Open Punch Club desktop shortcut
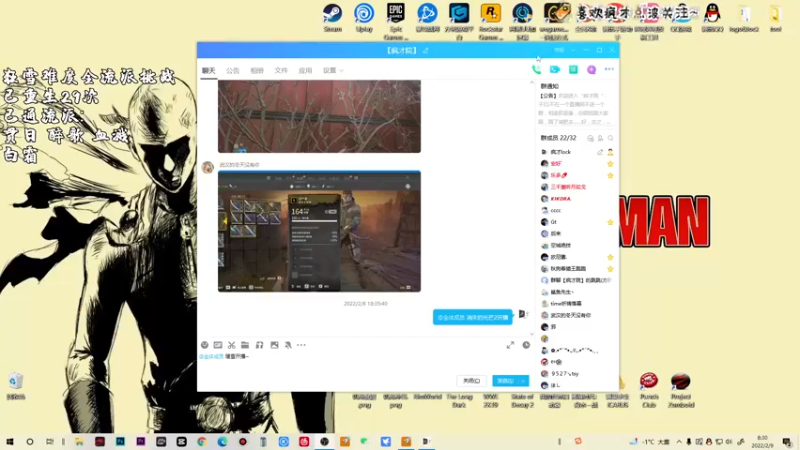Screen dimensions: 800x450 pos(649,391)
